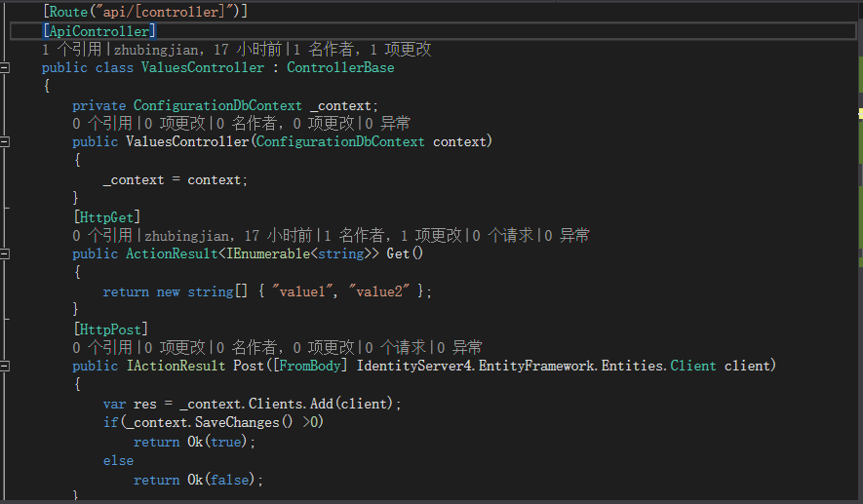Open "0 异常" CodeLens above Get method
863x504 pixels.
(567, 236)
